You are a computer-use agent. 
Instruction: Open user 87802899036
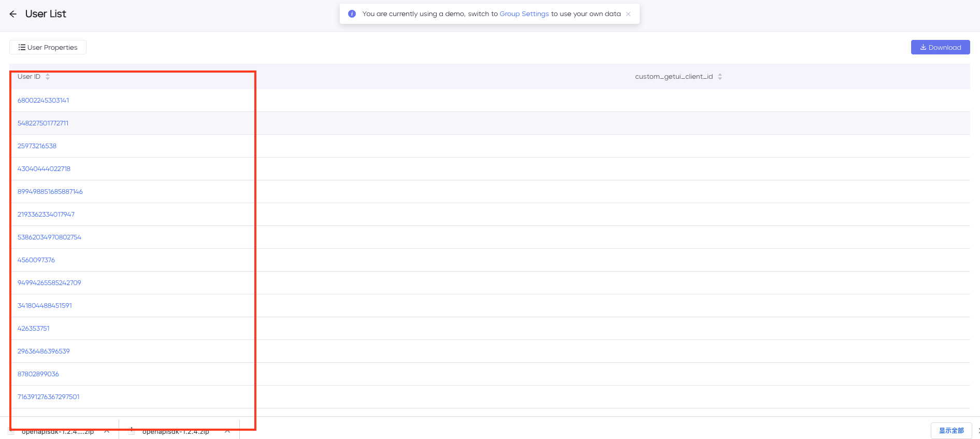click(38, 374)
